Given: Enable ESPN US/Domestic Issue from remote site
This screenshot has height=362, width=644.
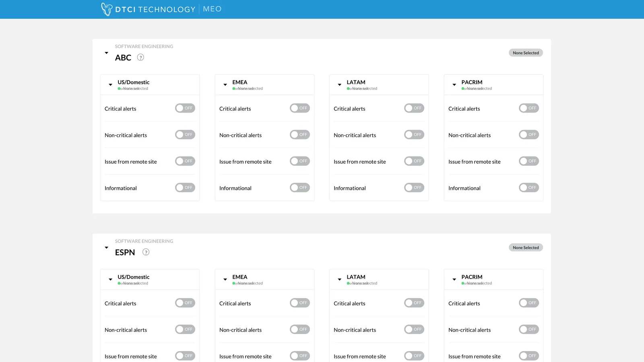Looking at the screenshot, I should point(185,356).
